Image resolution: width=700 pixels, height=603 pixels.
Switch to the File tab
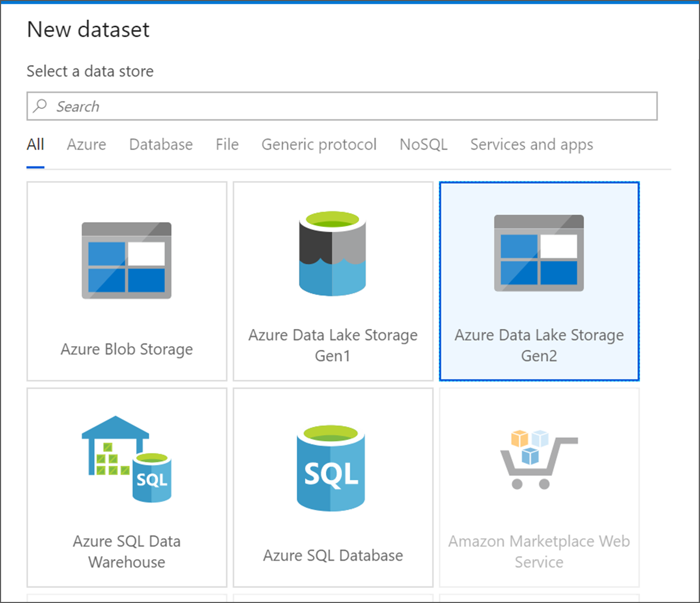227,144
